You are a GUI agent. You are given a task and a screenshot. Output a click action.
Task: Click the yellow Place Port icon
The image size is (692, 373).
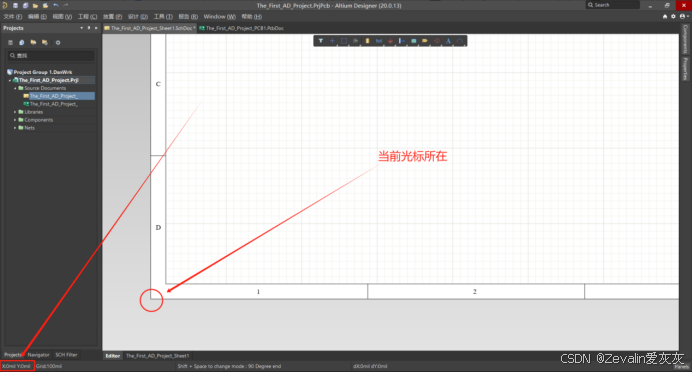(425, 41)
